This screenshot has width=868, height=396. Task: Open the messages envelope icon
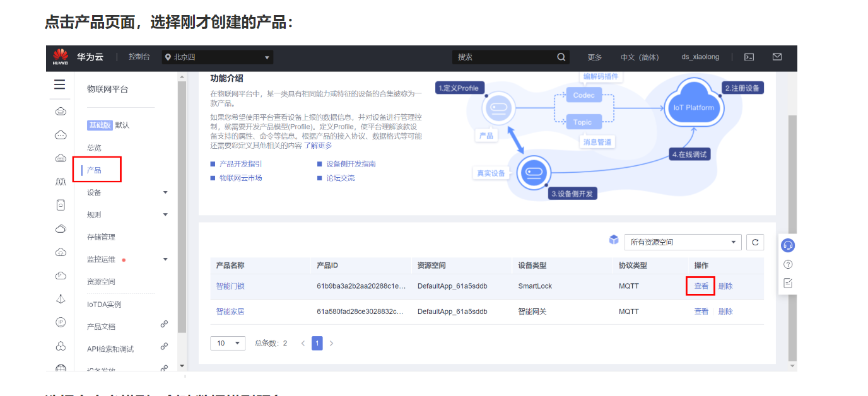[777, 57]
